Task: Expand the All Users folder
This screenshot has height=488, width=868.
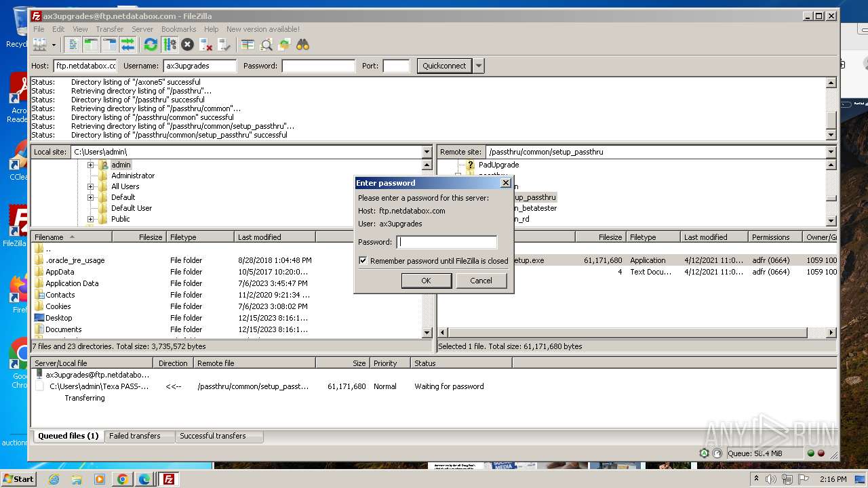Action: [x=90, y=186]
